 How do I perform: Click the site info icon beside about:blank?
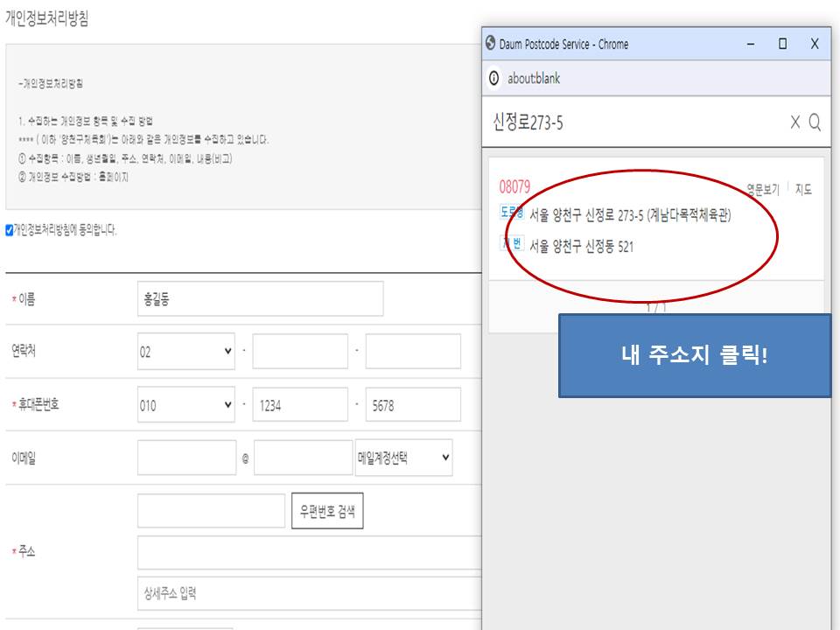493,78
